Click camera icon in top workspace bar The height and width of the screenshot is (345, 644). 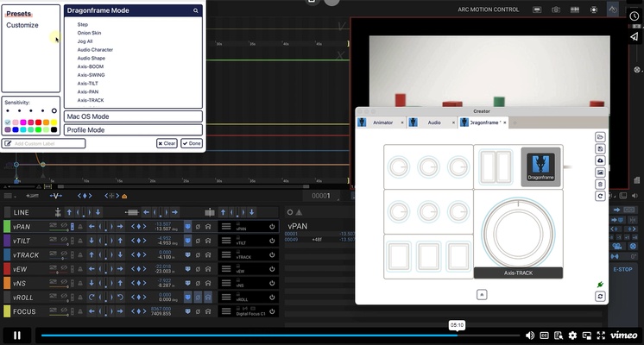coord(556,9)
